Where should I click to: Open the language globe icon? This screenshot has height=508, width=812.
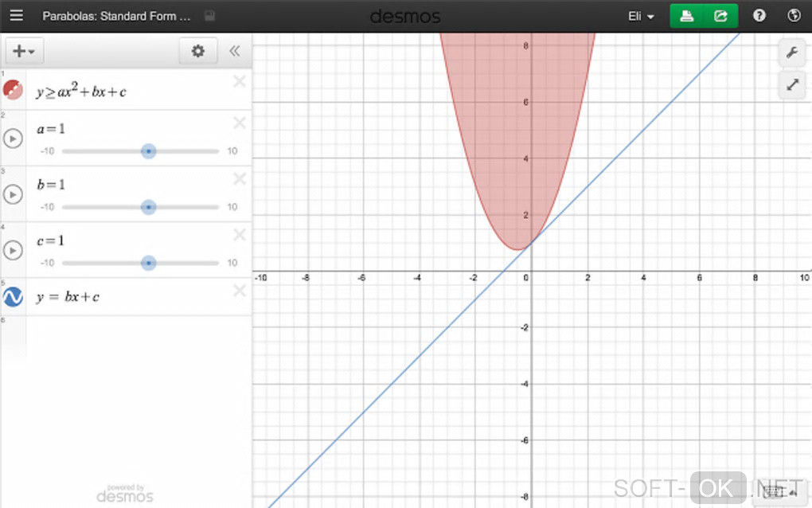tap(794, 16)
